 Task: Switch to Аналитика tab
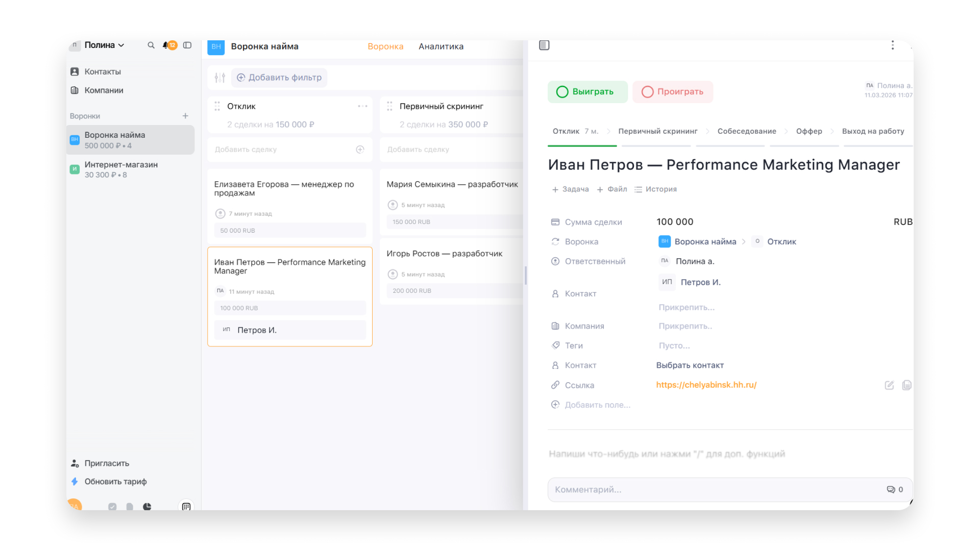[x=441, y=46]
